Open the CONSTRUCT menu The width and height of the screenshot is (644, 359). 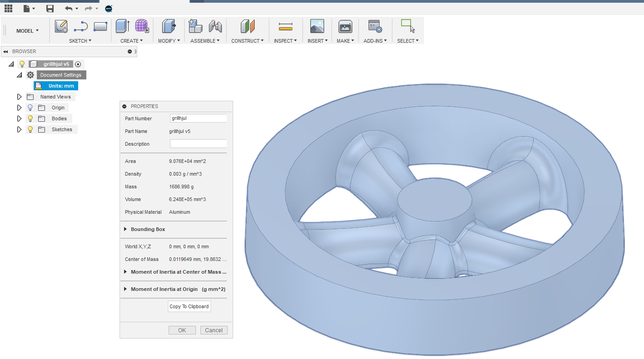[x=247, y=41]
